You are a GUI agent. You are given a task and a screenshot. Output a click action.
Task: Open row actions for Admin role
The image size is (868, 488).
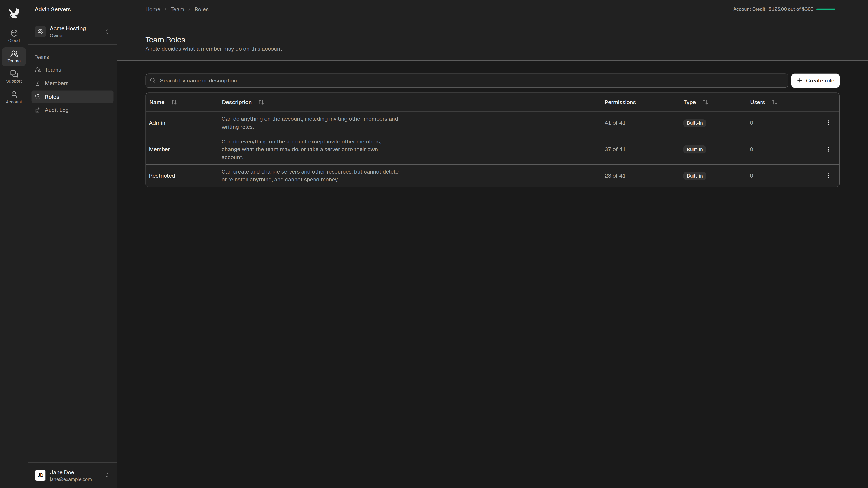tap(829, 123)
